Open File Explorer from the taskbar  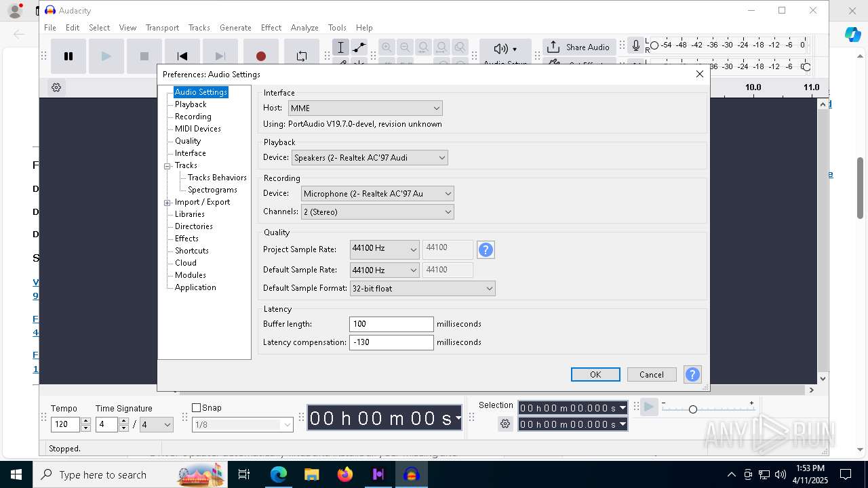pyautogui.click(x=311, y=474)
